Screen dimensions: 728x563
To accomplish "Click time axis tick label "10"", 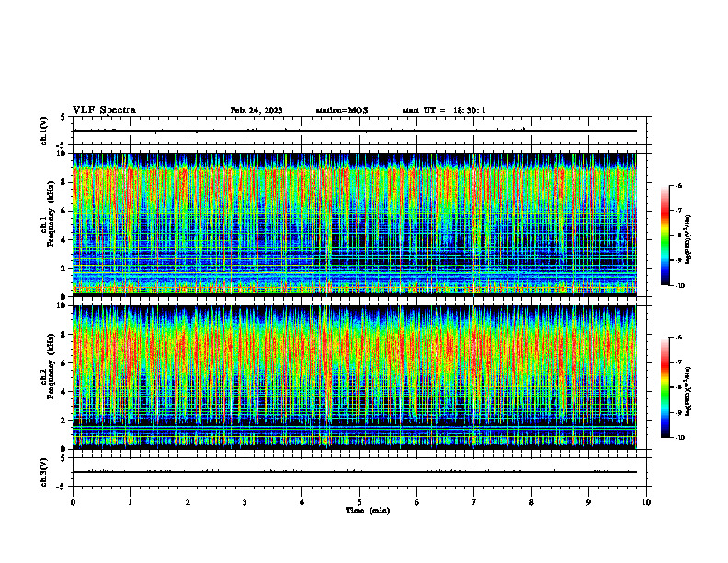I will coord(646,502).
